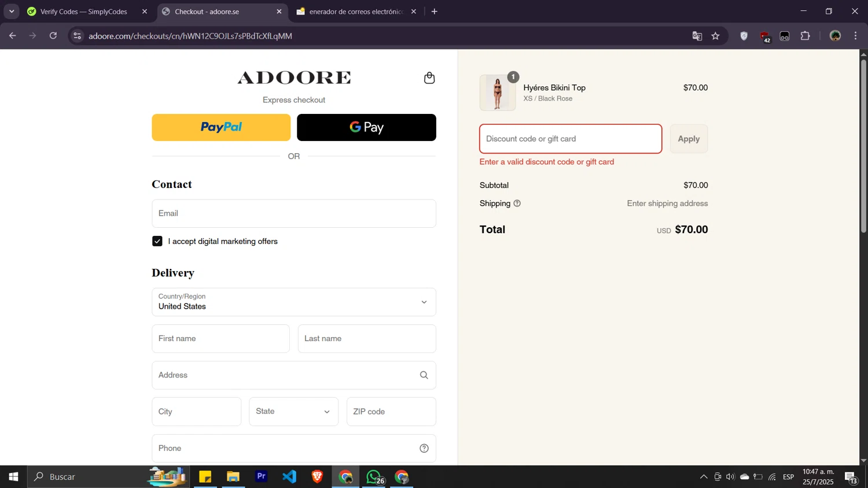Close the correos electrónicos tab
This screenshot has height=488, width=868.
point(413,12)
